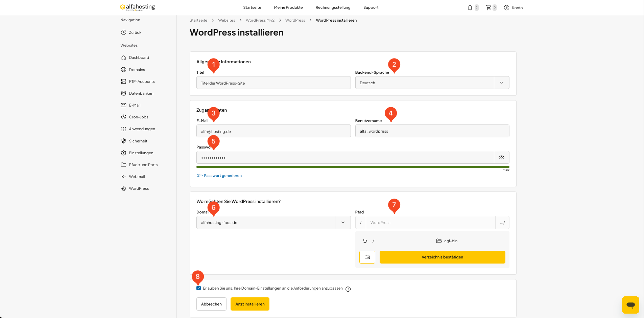
Task: Click the Sicherheit shield icon
Action: tap(124, 141)
